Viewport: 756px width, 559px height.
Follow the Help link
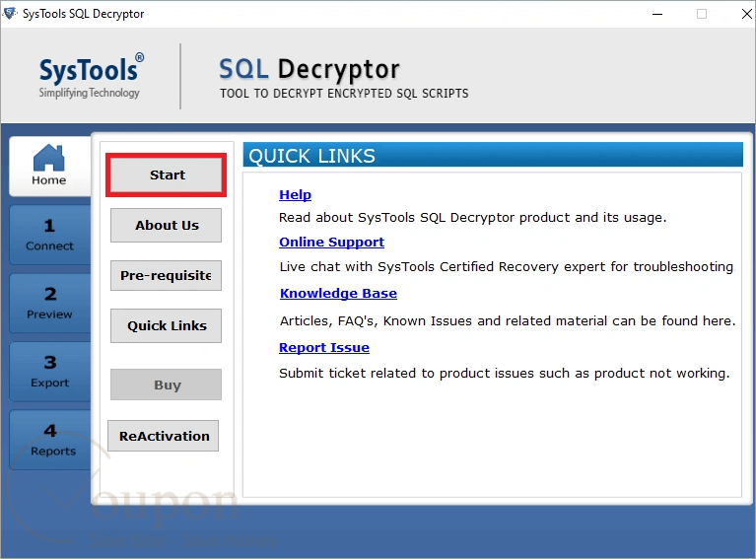[295, 195]
